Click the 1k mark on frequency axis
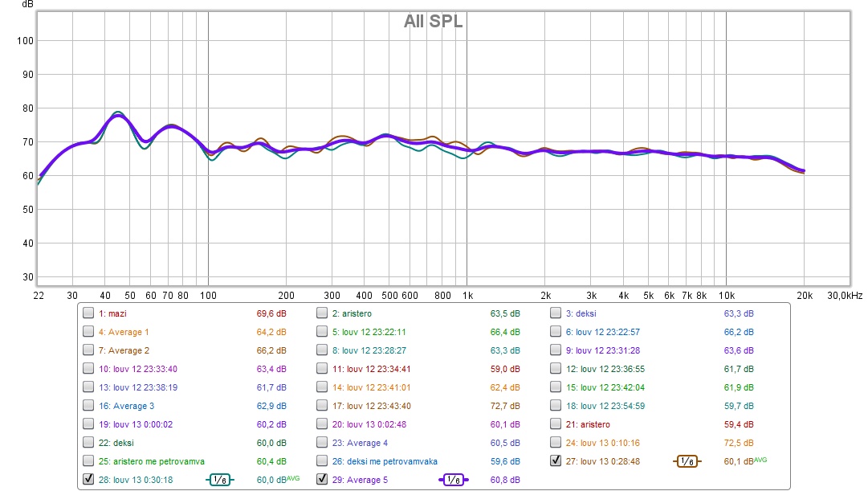Screen dimensions: 868x491 [x=467, y=296]
